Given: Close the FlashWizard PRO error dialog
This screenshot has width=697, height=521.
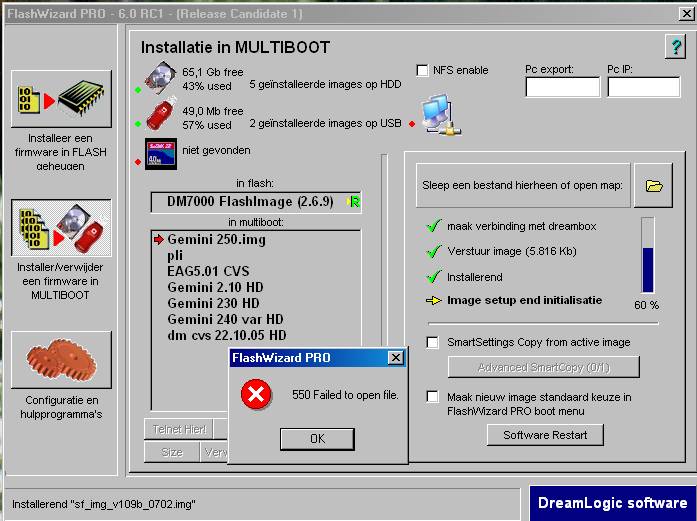Looking at the screenshot, I should (396, 357).
